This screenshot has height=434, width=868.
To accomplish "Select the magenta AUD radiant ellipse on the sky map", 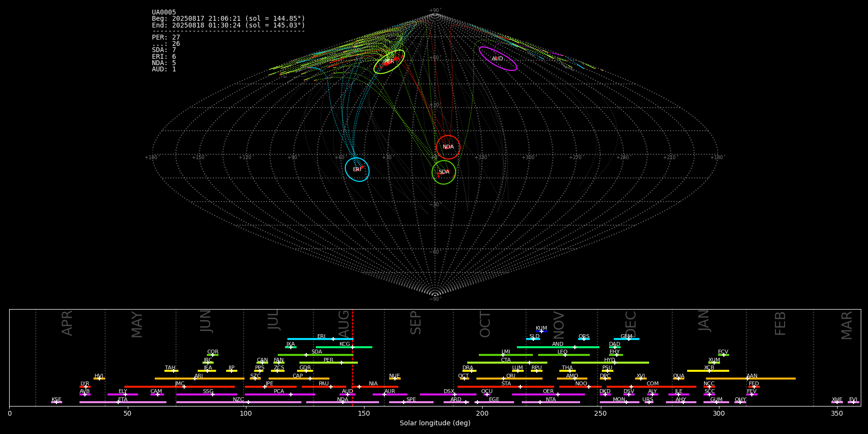I will click(498, 59).
